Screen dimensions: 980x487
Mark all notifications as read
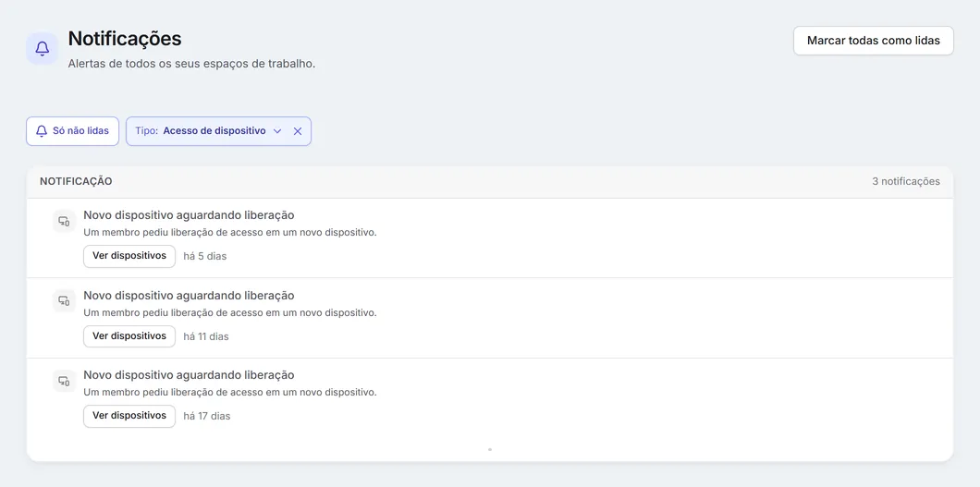click(873, 41)
